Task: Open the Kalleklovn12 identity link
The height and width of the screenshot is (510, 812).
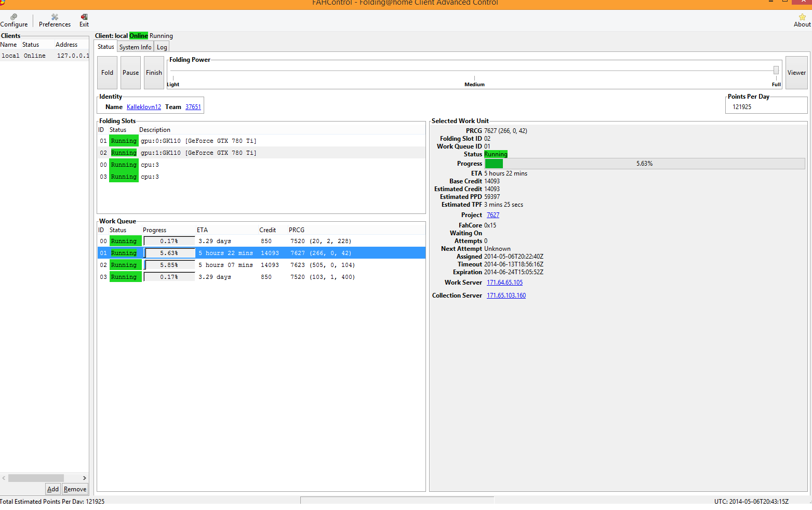Action: pyautogui.click(x=144, y=107)
